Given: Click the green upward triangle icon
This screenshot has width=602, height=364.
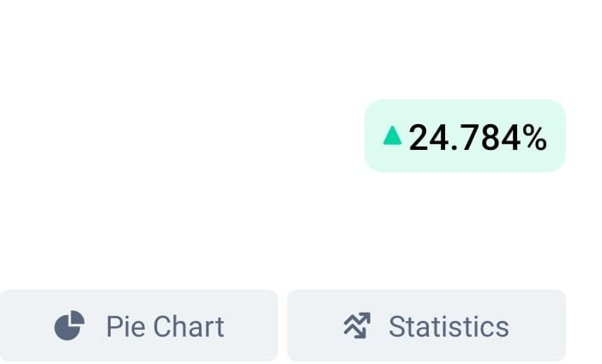Looking at the screenshot, I should (x=393, y=135).
